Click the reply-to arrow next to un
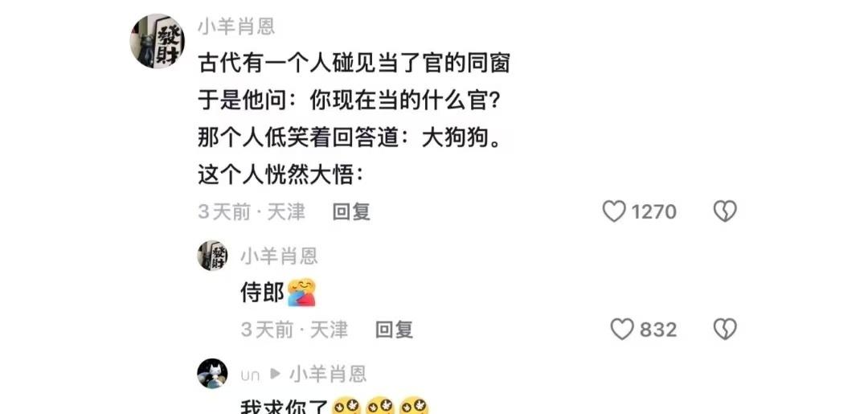 click(275, 374)
